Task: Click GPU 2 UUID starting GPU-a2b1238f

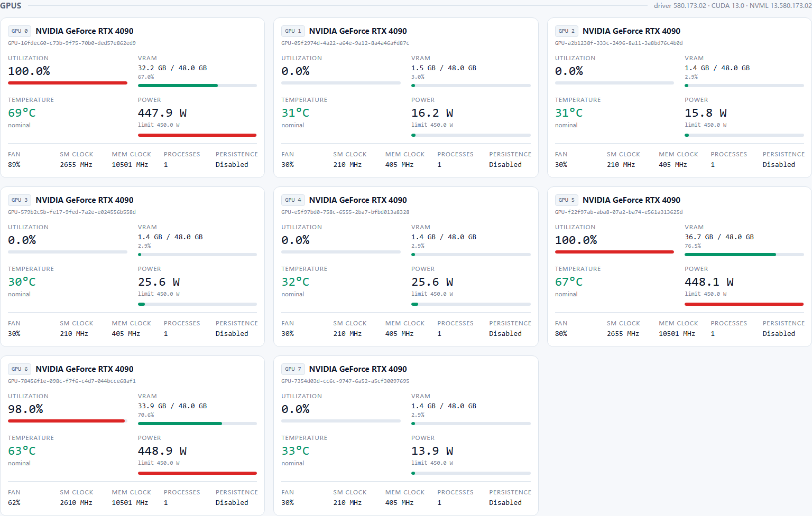Action: 619,43
